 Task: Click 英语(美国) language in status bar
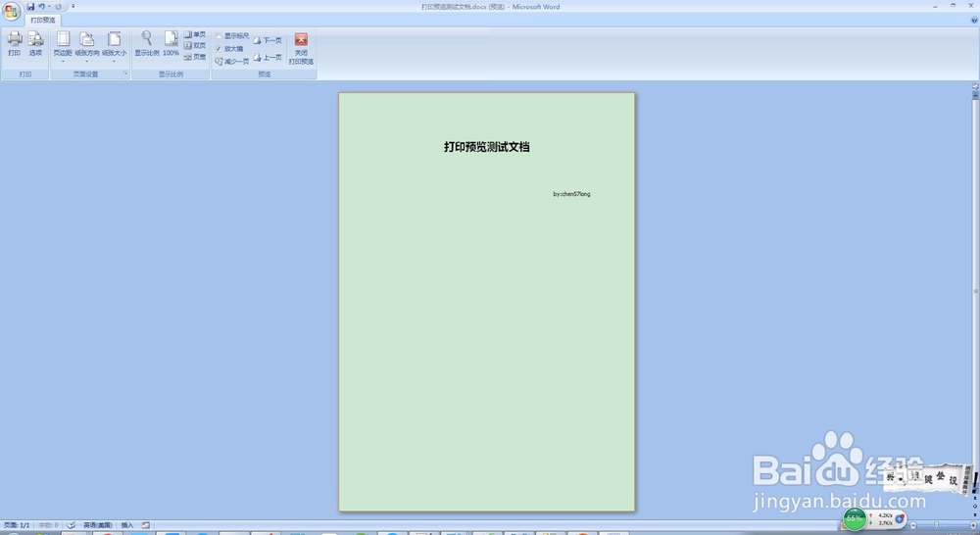[x=97, y=525]
